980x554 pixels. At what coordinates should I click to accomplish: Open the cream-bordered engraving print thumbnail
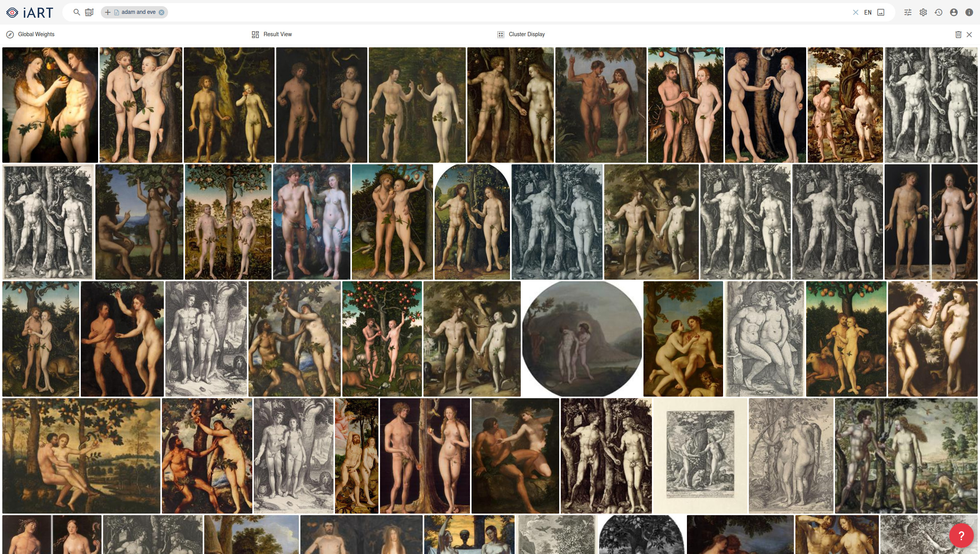click(x=700, y=456)
